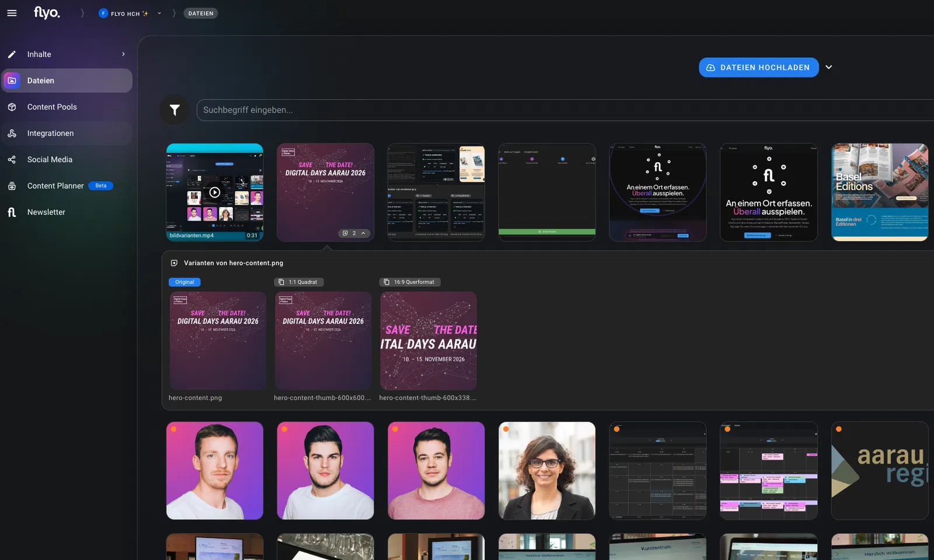Expand the upload options dropdown arrow
Viewport: 934px width, 560px height.
pos(829,67)
